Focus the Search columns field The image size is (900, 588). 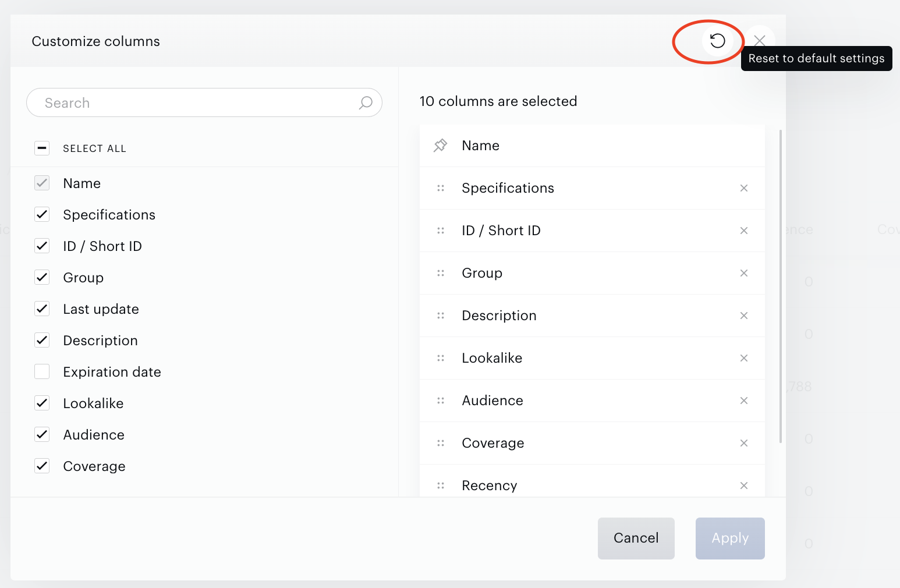click(x=204, y=102)
